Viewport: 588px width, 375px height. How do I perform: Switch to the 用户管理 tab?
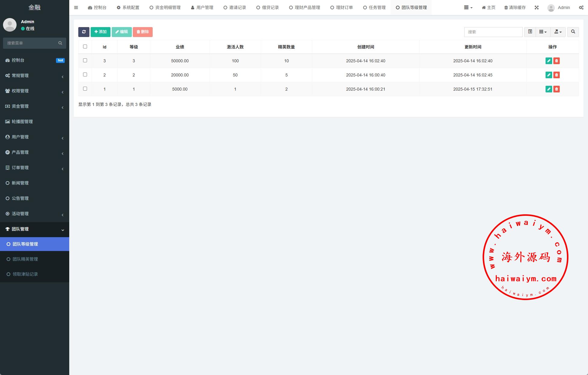click(202, 8)
